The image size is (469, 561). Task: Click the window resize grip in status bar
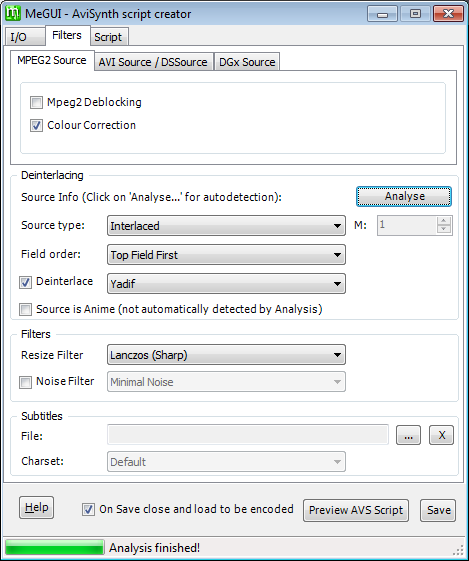coord(460,550)
